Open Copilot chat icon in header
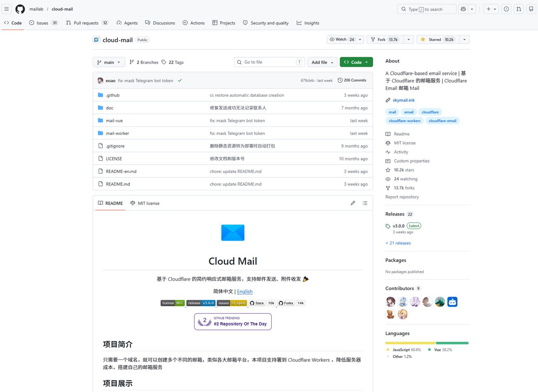 pyautogui.click(x=464, y=9)
